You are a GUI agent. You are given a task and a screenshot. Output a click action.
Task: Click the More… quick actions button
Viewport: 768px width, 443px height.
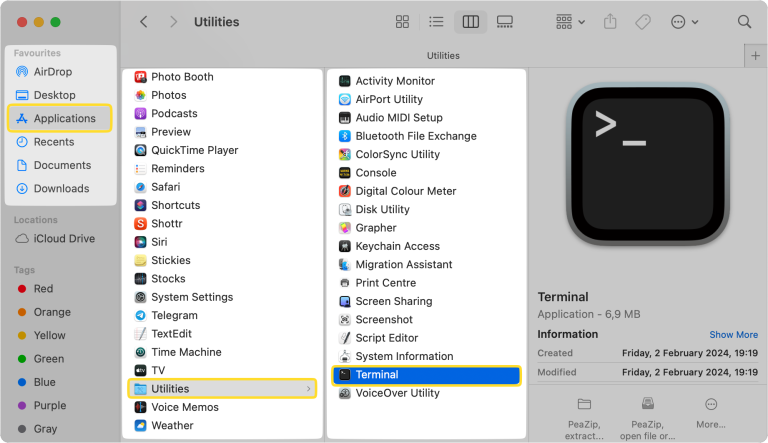tap(711, 414)
